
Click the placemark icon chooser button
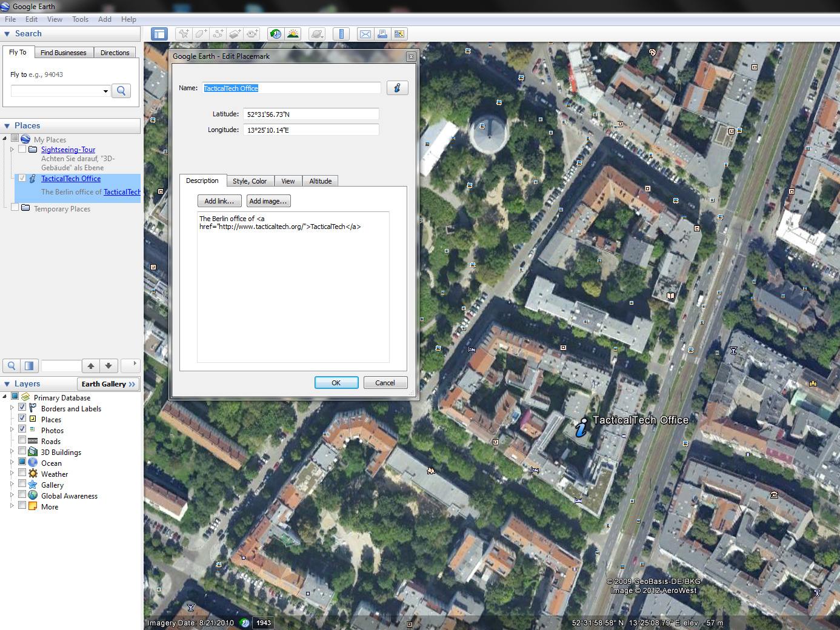point(397,88)
